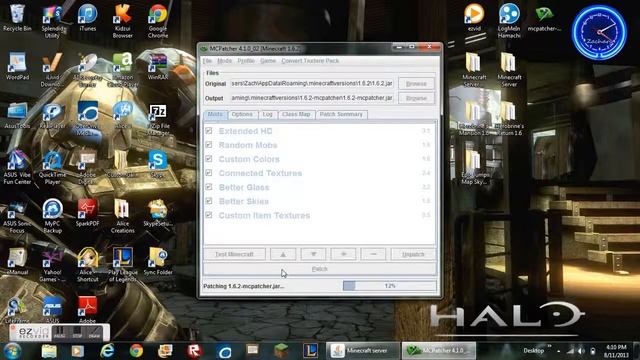
Task: Open the Kidzui Browser desktop shortcut
Action: (x=122, y=20)
